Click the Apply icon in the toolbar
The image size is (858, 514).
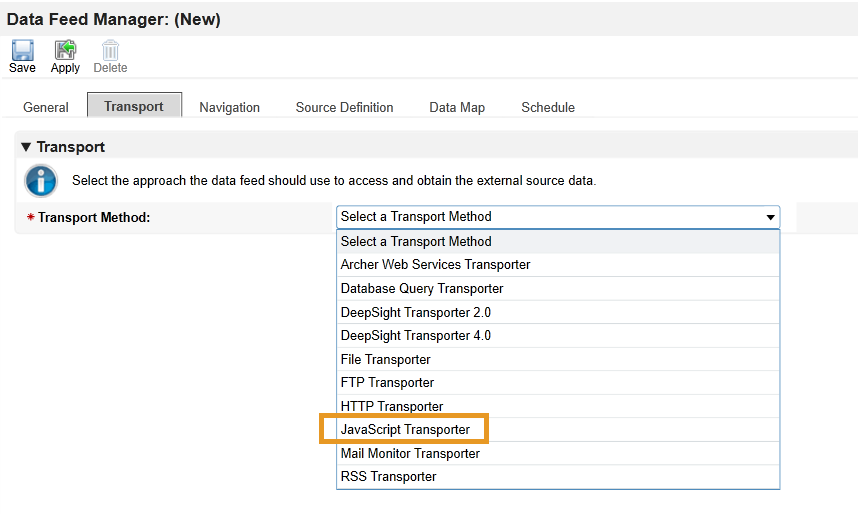click(x=65, y=50)
